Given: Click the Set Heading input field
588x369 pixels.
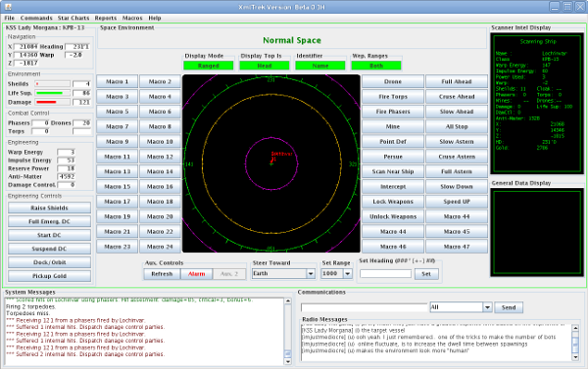Looking at the screenshot, I should [x=385, y=274].
